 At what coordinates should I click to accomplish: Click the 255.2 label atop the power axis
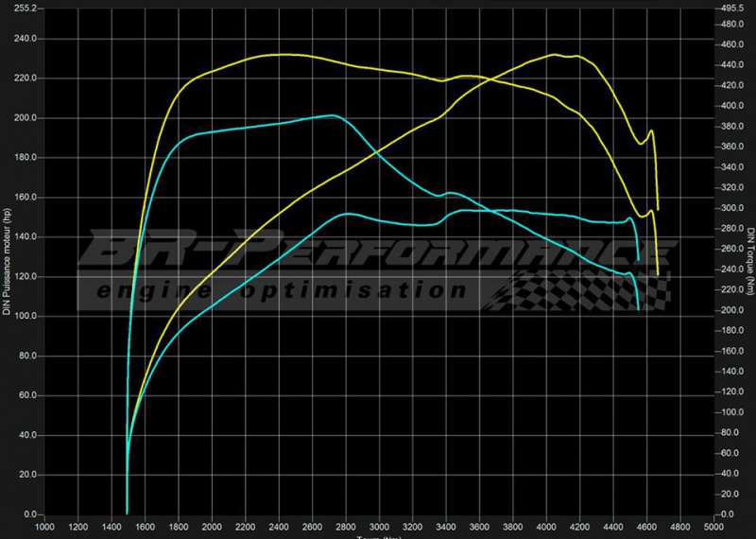(x=21, y=9)
